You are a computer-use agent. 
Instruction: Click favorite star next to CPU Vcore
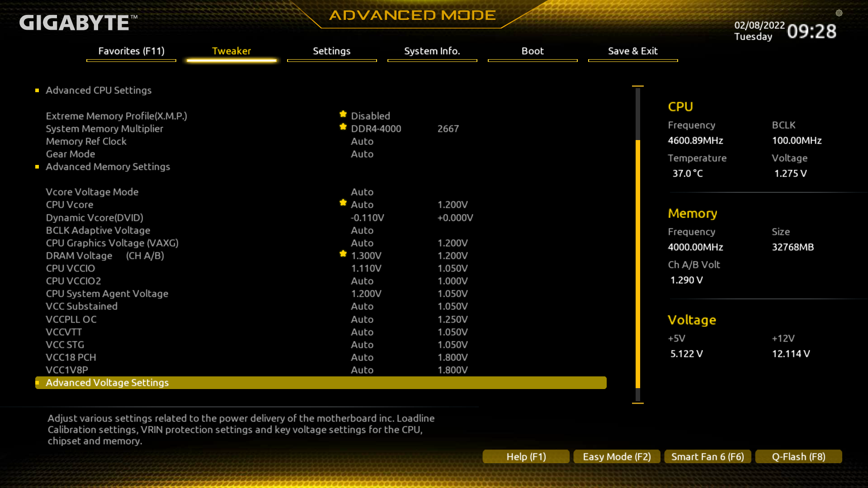(343, 203)
